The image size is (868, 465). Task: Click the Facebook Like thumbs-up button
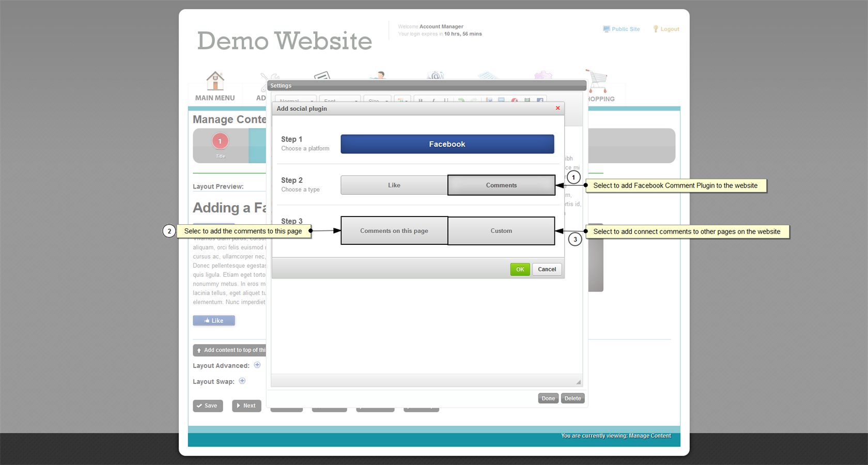tap(214, 320)
